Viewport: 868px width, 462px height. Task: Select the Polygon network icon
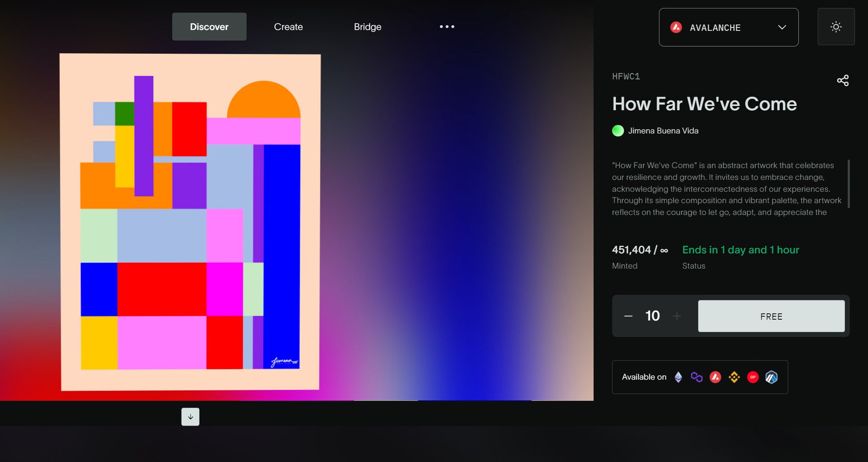coord(696,377)
